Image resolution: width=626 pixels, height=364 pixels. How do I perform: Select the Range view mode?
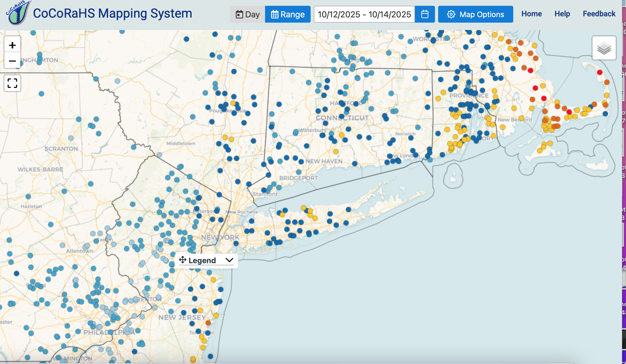(x=288, y=14)
